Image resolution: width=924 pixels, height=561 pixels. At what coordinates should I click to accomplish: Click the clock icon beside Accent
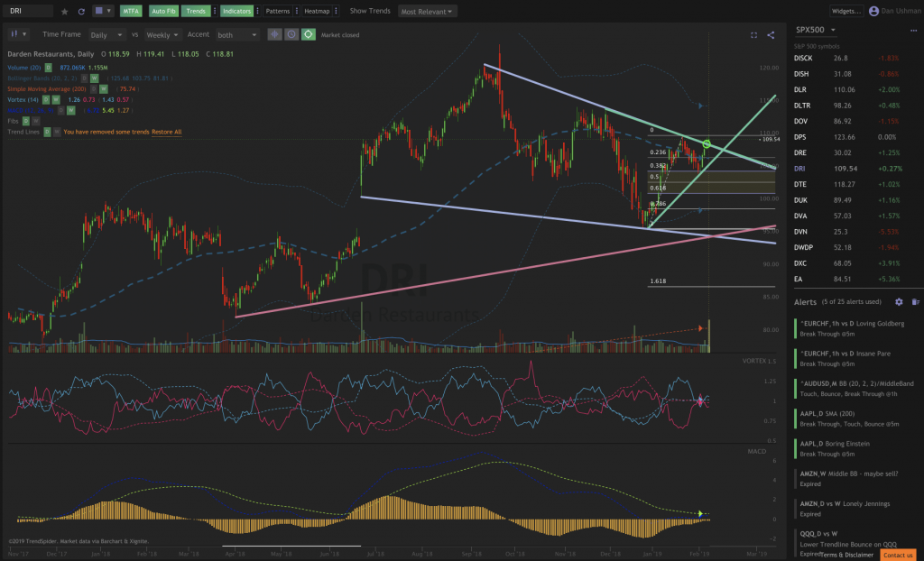(x=291, y=35)
